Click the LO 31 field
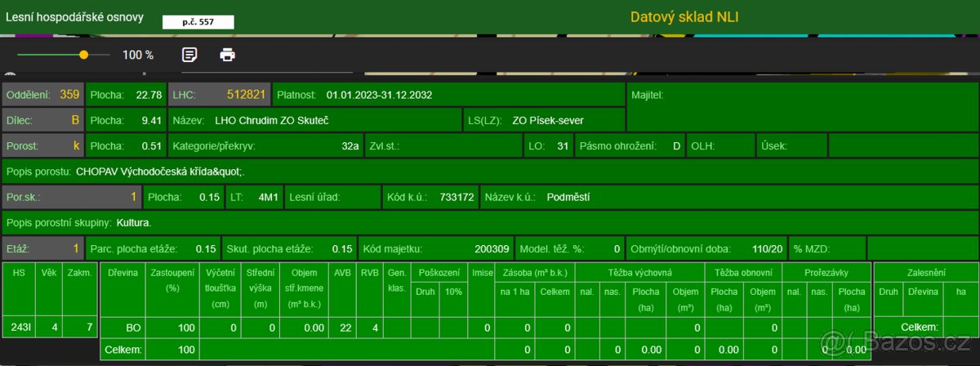 [547, 146]
